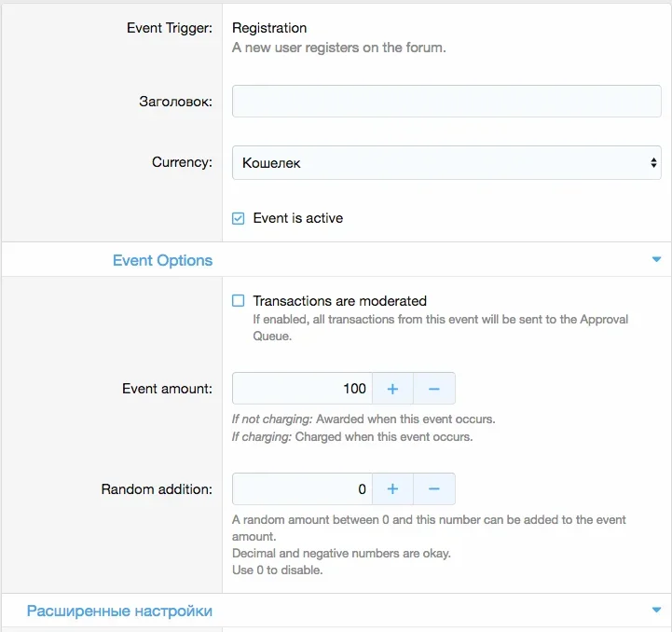Click the Transactions are moderated label text
Screen dimensions: 672x632
340,301
